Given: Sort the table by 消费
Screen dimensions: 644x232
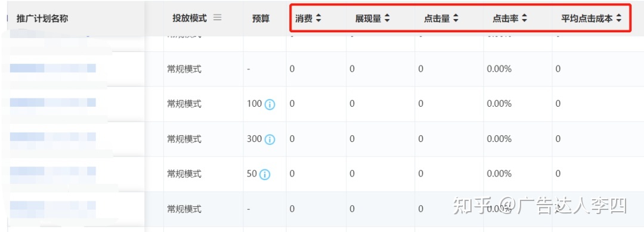Looking at the screenshot, I should tap(318, 18).
